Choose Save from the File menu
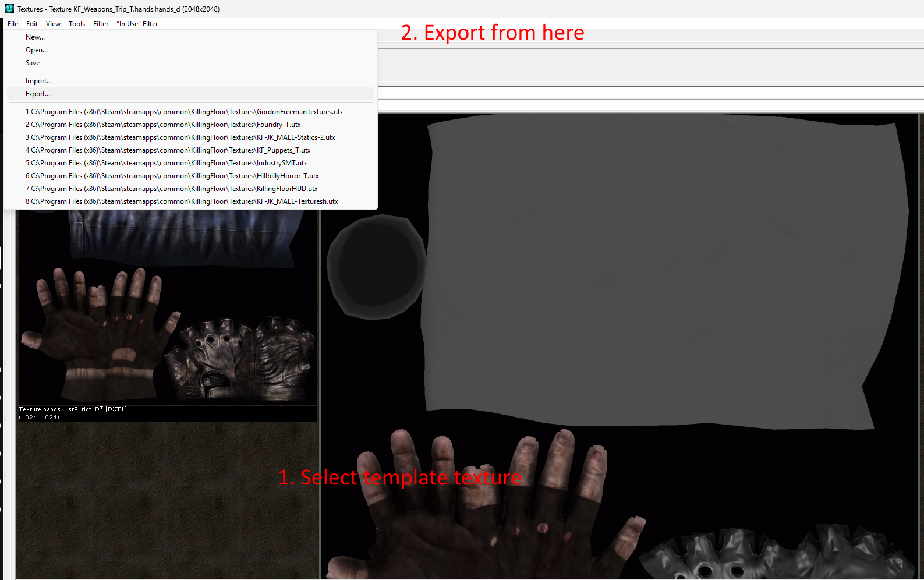This screenshot has height=580, width=924. point(190,63)
